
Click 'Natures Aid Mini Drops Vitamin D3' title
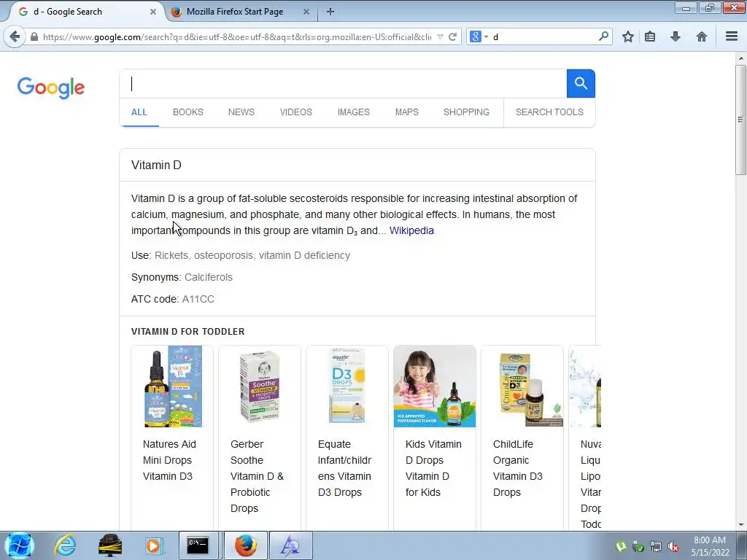point(169,460)
